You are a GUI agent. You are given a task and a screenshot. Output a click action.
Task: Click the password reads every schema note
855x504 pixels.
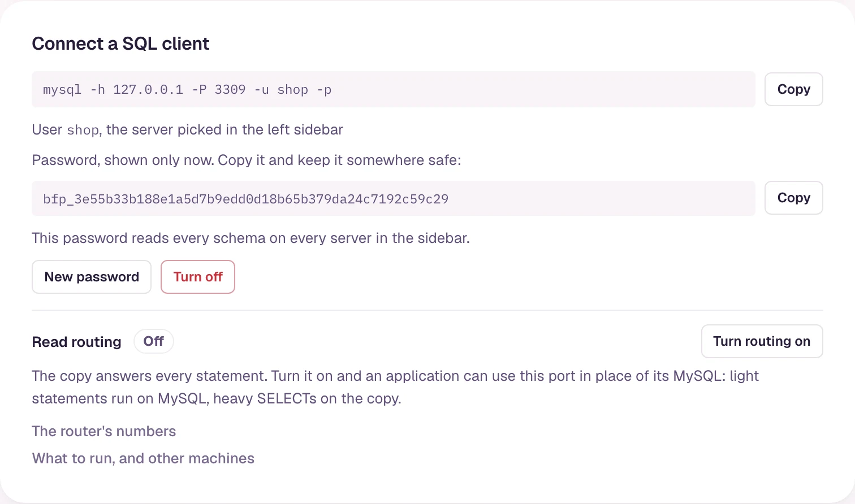pos(251,238)
